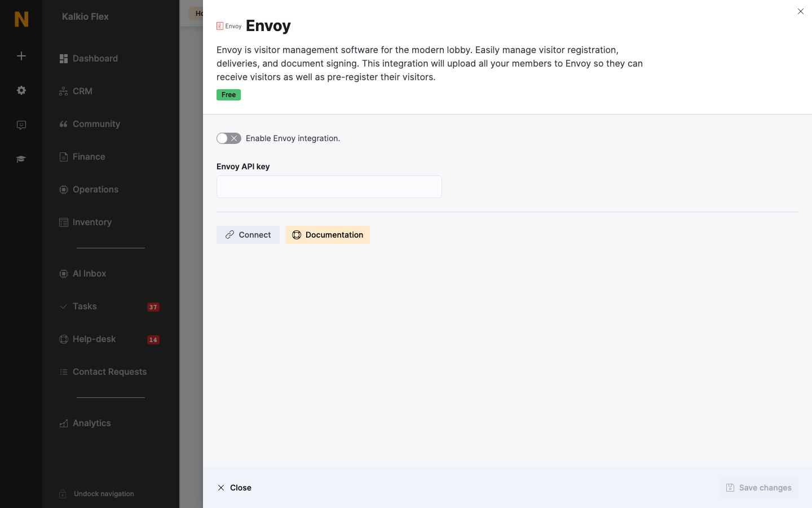Click the Inventory list icon
The height and width of the screenshot is (508, 812).
click(64, 222)
